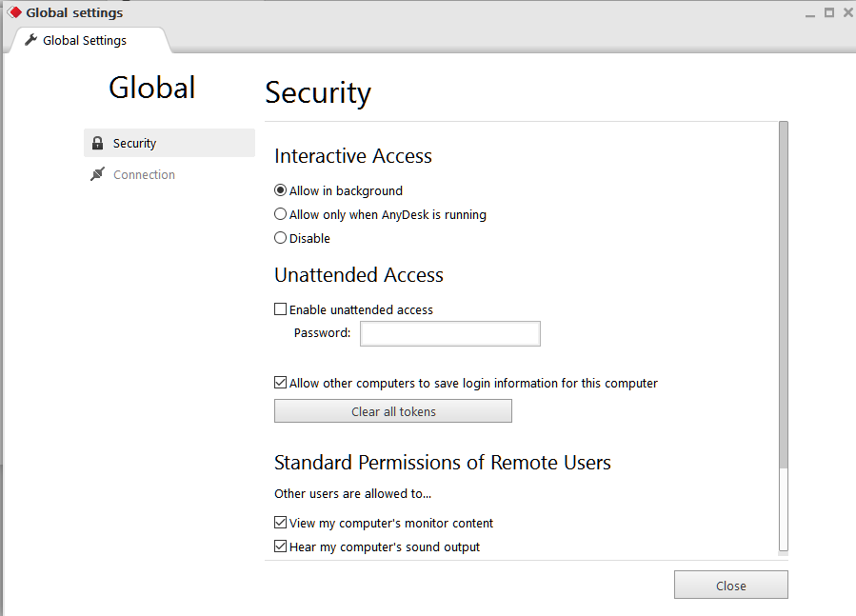
Task: Click the 'Password:' label
Action: [322, 333]
